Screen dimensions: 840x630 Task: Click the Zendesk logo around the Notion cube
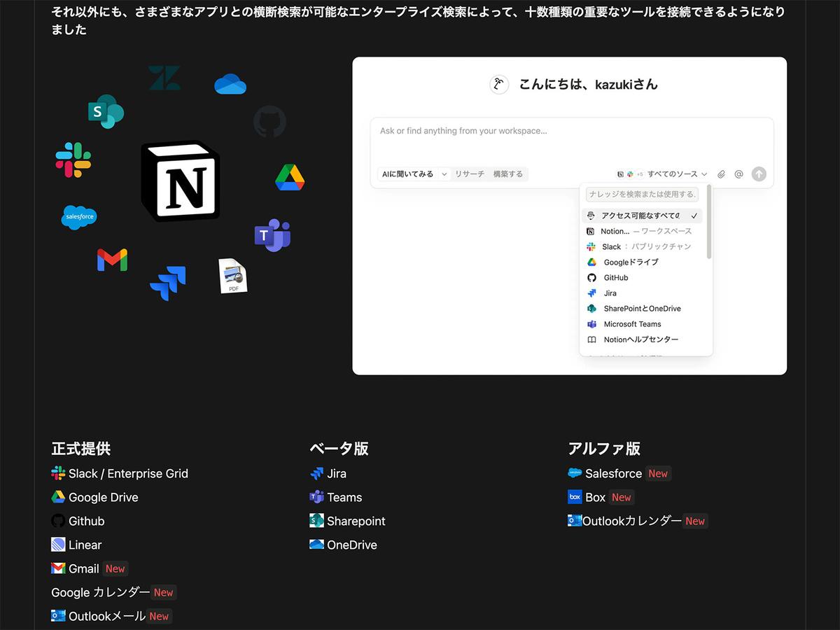[164, 78]
